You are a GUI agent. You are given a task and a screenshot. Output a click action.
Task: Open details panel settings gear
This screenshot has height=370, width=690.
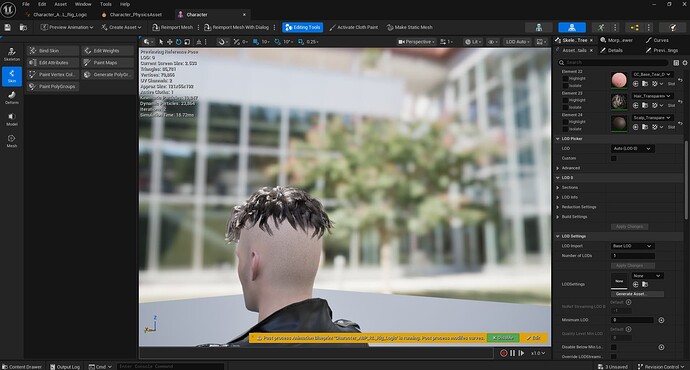pyautogui.click(x=685, y=62)
